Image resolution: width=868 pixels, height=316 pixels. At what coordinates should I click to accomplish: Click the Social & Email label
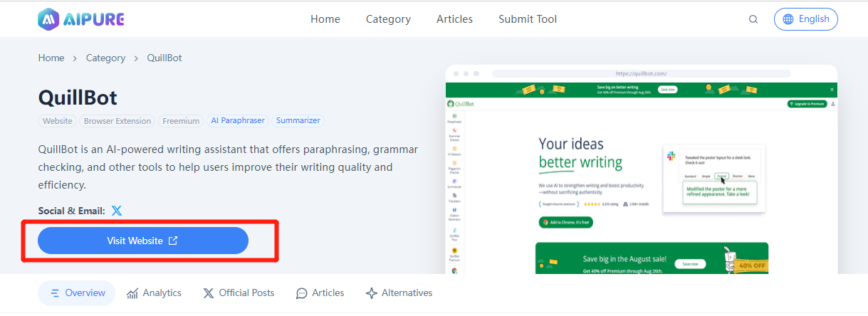point(72,211)
